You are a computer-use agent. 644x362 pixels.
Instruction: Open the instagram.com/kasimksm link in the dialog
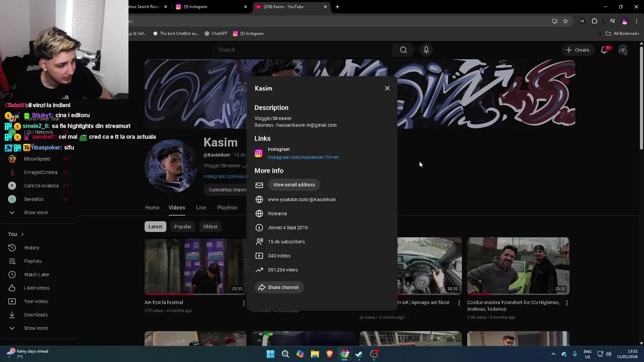pyautogui.click(x=303, y=157)
